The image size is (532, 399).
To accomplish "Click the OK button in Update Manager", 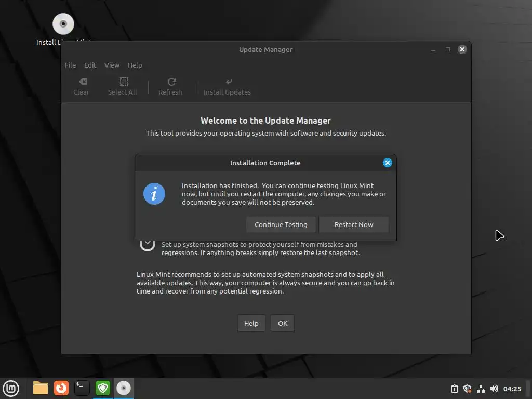I will pyautogui.click(x=283, y=323).
